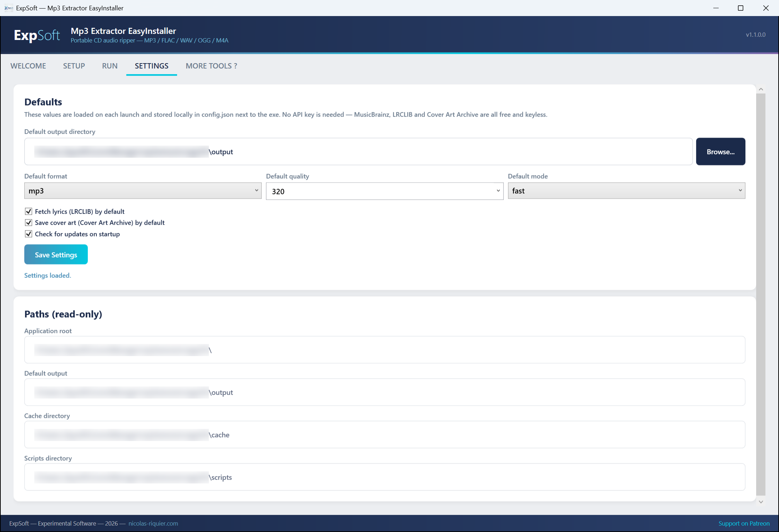This screenshot has width=779, height=532.
Task: Click the Application root path field
Action: point(385,350)
